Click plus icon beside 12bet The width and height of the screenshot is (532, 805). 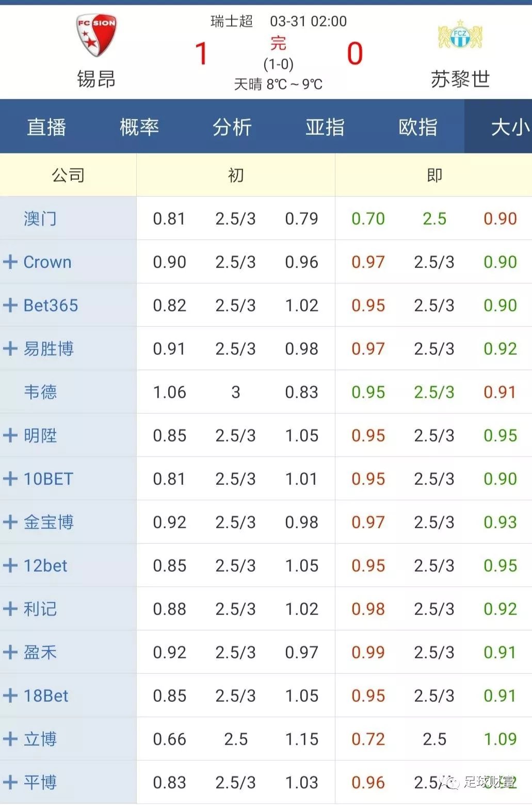tap(10, 565)
